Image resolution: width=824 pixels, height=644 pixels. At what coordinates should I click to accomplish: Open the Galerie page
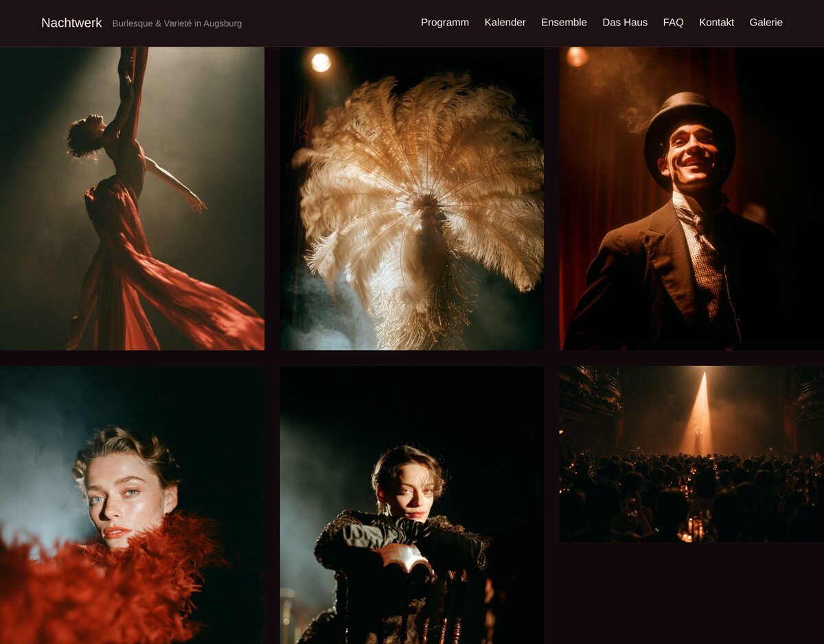(x=766, y=23)
